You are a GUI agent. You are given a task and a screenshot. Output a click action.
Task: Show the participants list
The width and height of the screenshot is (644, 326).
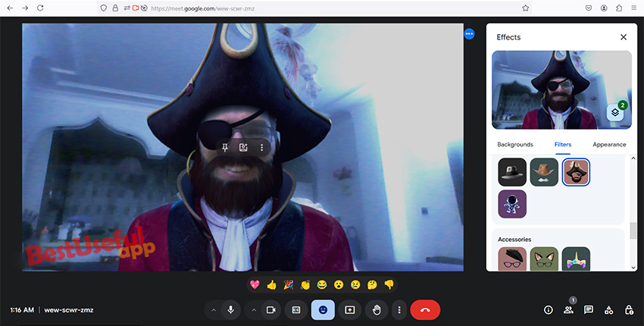coord(568,310)
